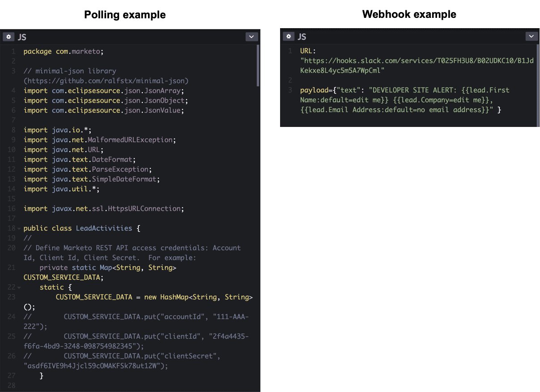Click the JsonArray import line
The width and height of the screenshot is (540, 392).
tap(104, 91)
